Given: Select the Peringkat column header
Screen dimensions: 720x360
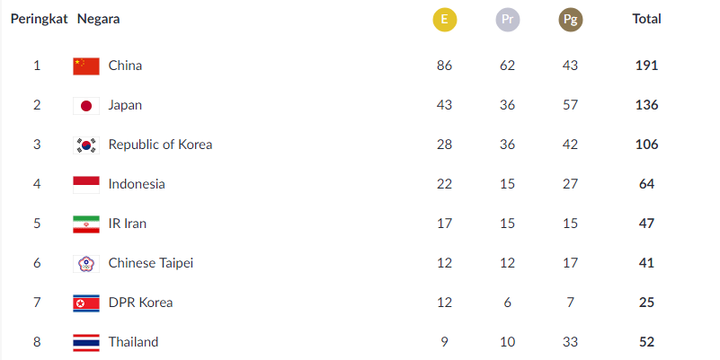Looking at the screenshot, I should click(x=39, y=19).
